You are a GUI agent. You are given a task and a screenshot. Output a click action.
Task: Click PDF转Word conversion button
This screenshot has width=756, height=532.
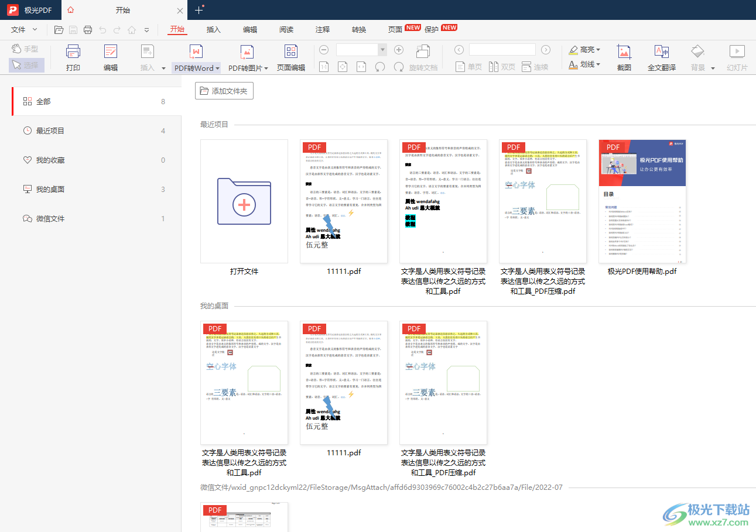coord(196,58)
